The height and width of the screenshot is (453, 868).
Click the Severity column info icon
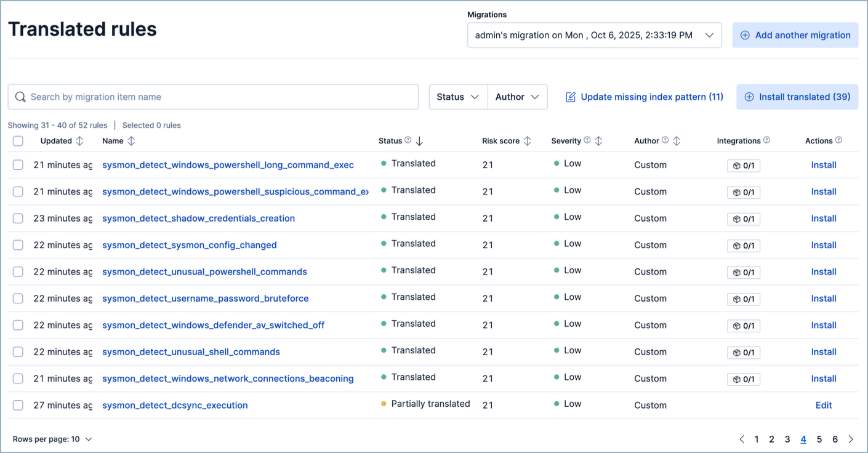click(x=587, y=140)
